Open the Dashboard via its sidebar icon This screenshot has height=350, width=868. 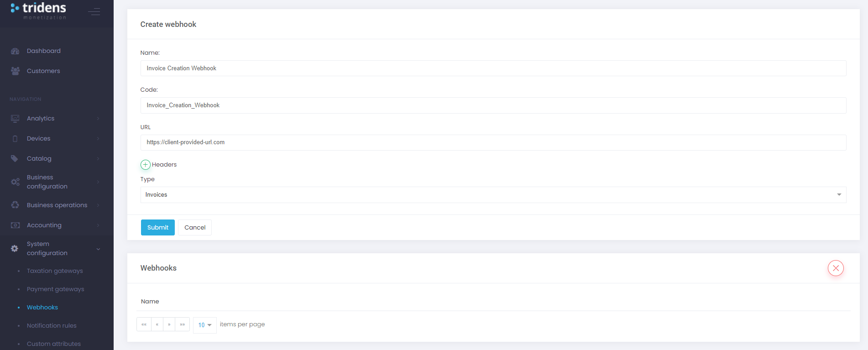(15, 51)
